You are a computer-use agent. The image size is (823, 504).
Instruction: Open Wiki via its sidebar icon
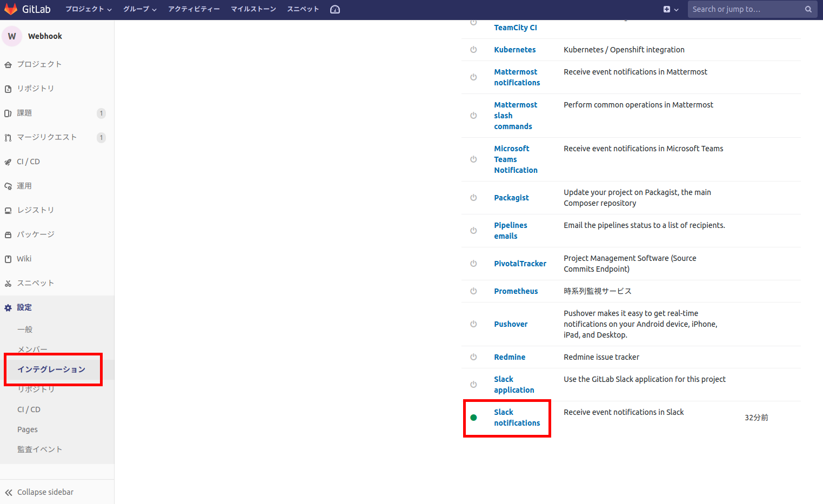[x=8, y=258]
